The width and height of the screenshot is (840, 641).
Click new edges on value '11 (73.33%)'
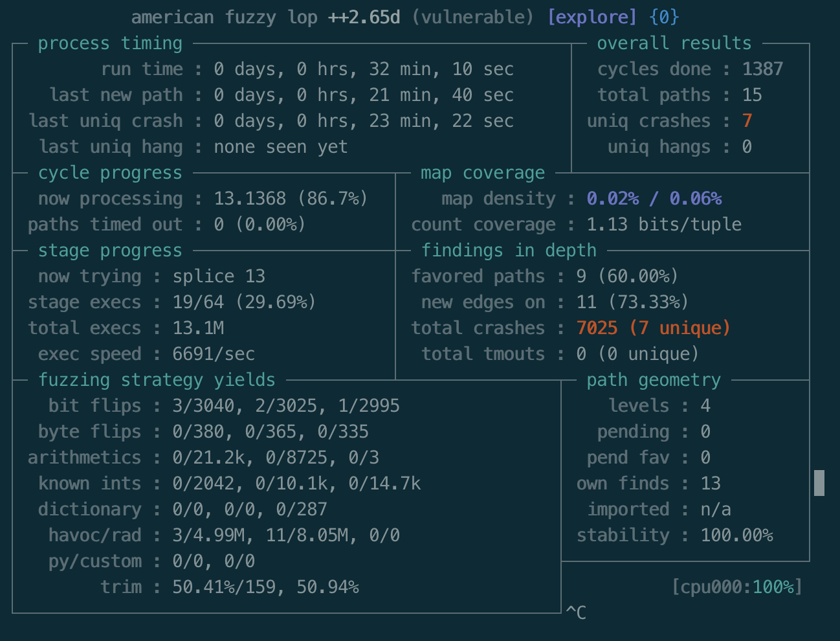(633, 302)
